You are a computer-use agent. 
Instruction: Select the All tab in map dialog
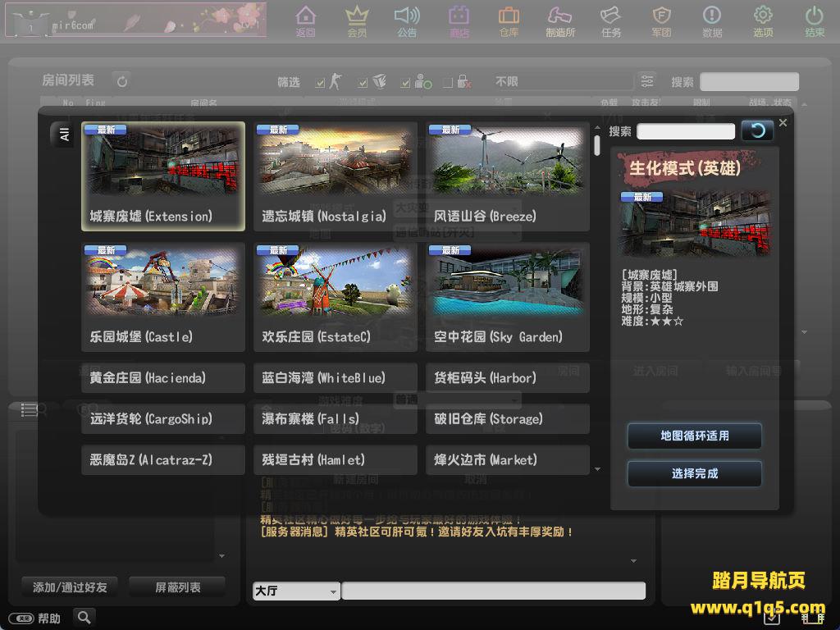pyautogui.click(x=64, y=135)
